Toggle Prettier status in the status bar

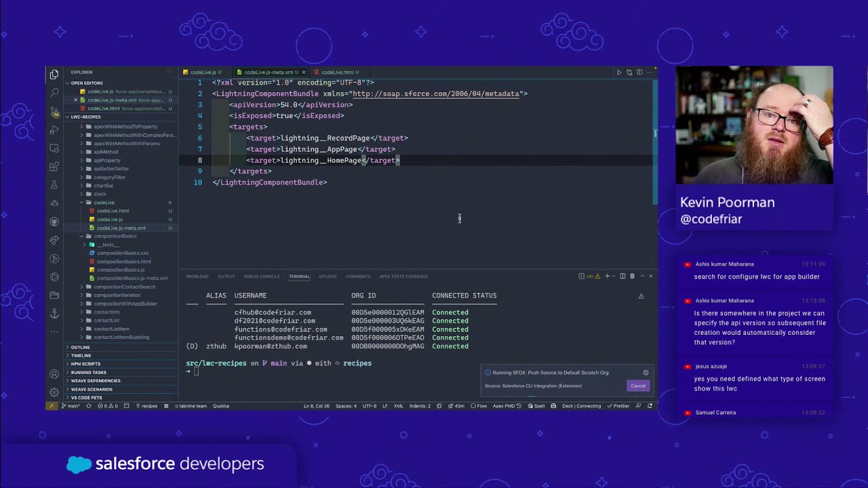click(x=618, y=406)
